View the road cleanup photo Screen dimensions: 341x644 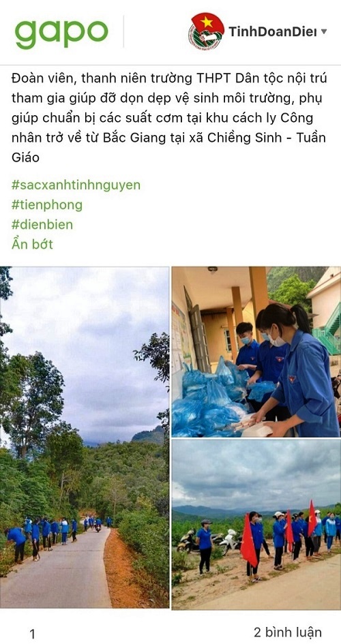click(x=85, y=438)
